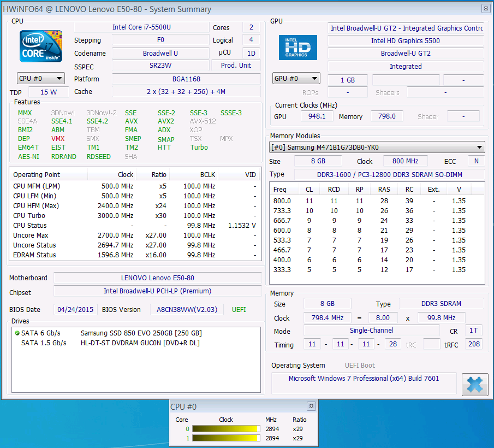The image size is (494, 448).
Task: Click the DDR3-1600 / PC3-12800 memory type field
Action: 389,174
